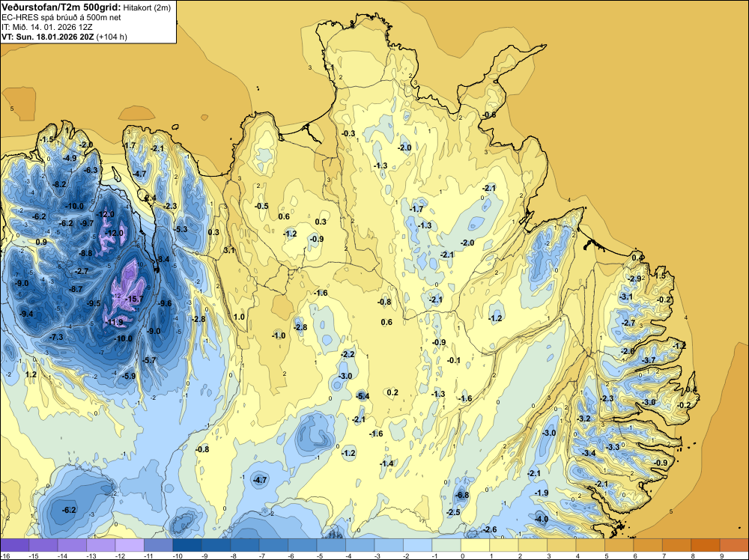Click the '-7.3' temperature label
Image resolution: width=749 pixels, height=560 pixels.
[56, 337]
